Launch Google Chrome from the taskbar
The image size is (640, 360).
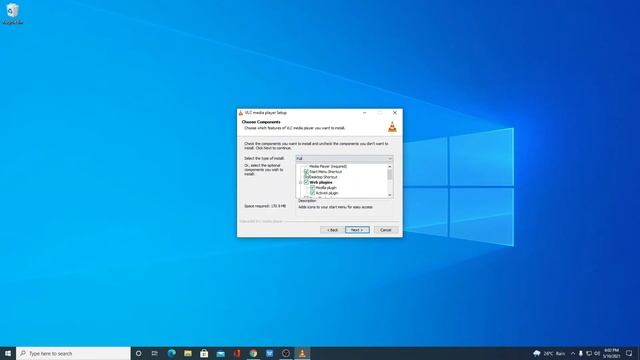[x=253, y=353]
